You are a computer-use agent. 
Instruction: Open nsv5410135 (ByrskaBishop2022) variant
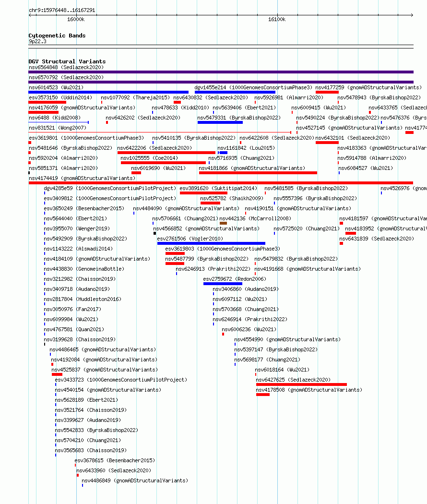[153, 143]
